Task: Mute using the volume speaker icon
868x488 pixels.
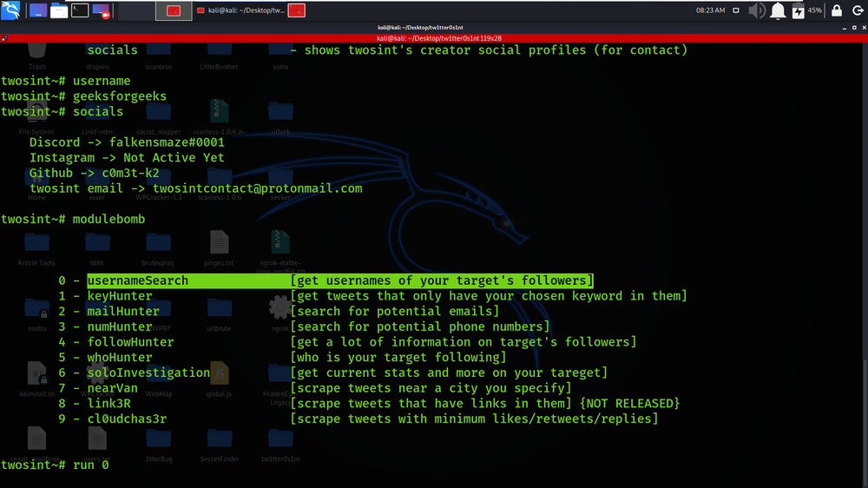Action: pyautogui.click(x=757, y=10)
